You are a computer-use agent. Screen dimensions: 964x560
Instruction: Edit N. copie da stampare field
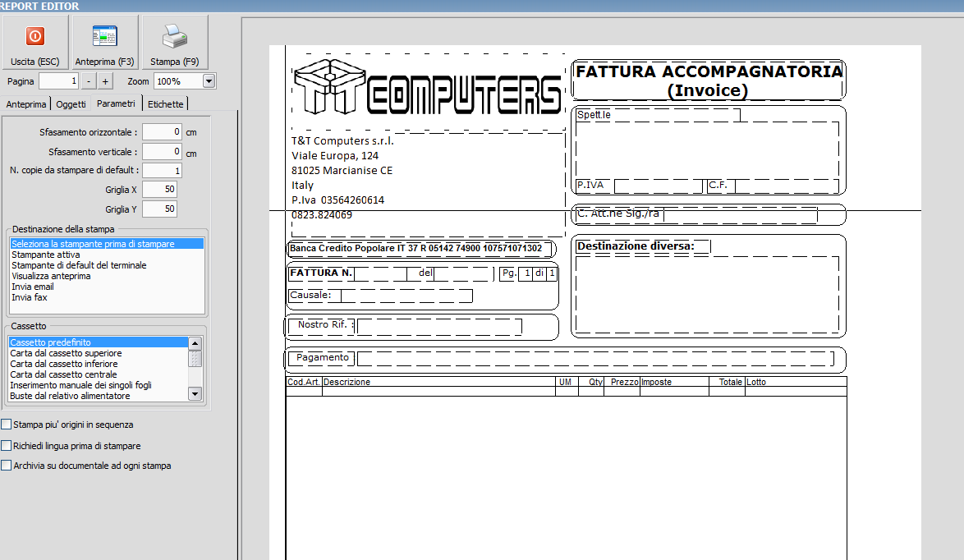tap(163, 170)
